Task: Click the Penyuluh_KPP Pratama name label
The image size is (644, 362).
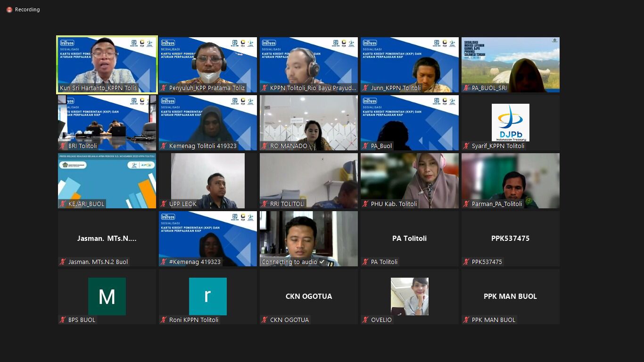Action: point(206,88)
